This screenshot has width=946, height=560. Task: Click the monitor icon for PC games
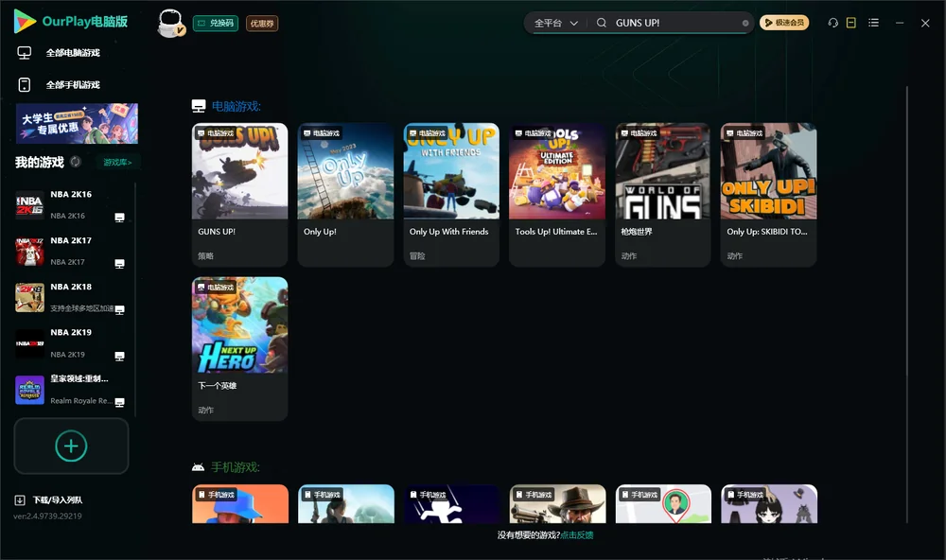(x=25, y=53)
